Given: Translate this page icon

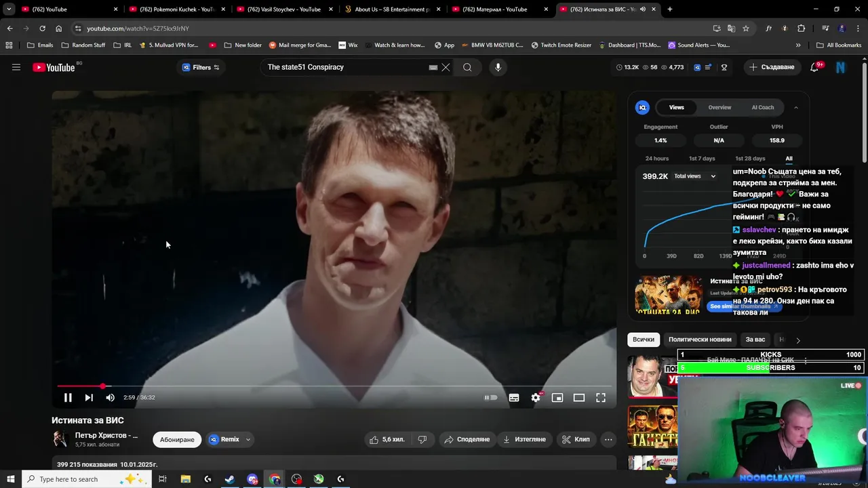Looking at the screenshot, I should click(731, 28).
